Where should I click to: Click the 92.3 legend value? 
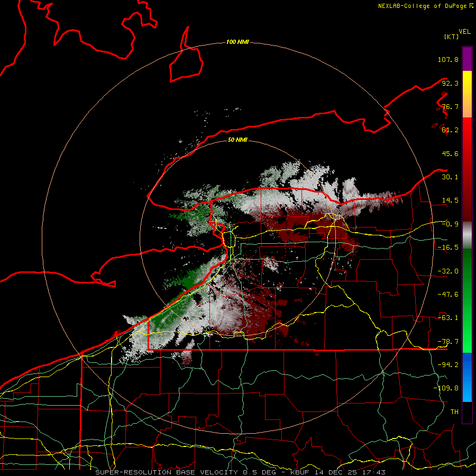450,83
